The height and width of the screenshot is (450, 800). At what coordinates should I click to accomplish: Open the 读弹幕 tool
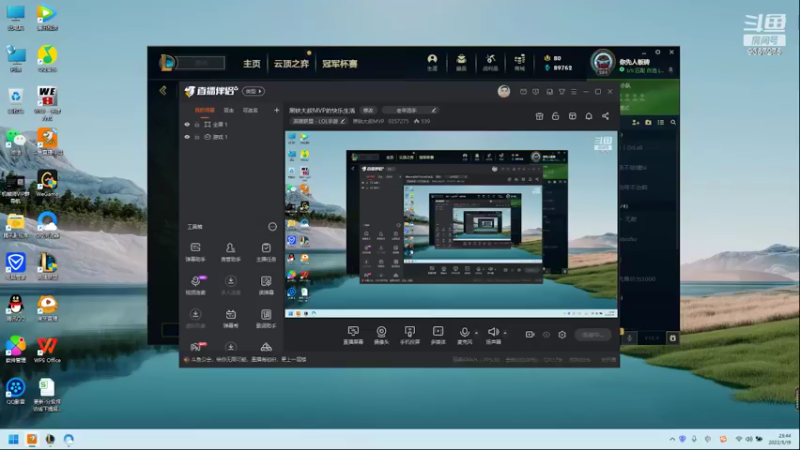coord(266,285)
